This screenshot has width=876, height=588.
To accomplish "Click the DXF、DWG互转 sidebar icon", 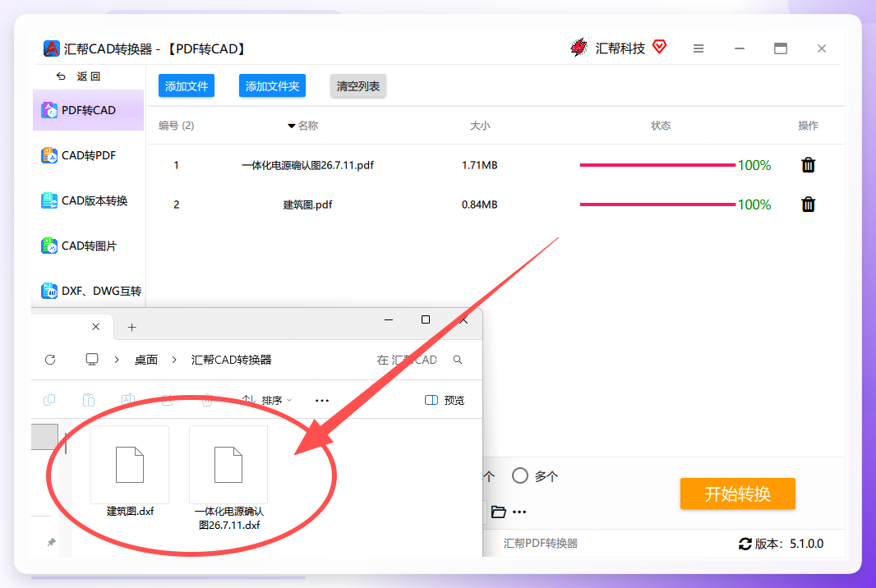I will click(49, 291).
